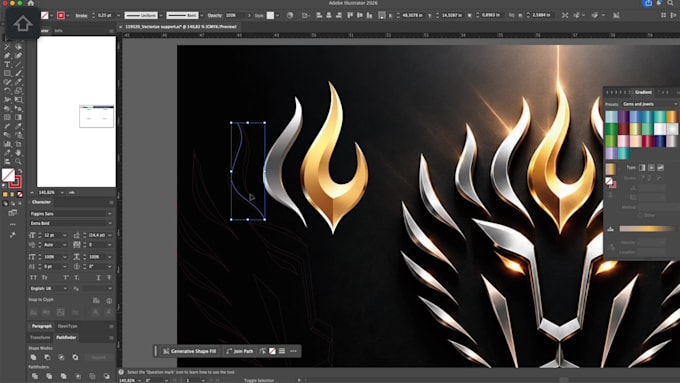
Task: Click the Navigator zoom percentage field
Action: pyautogui.click(x=48, y=192)
